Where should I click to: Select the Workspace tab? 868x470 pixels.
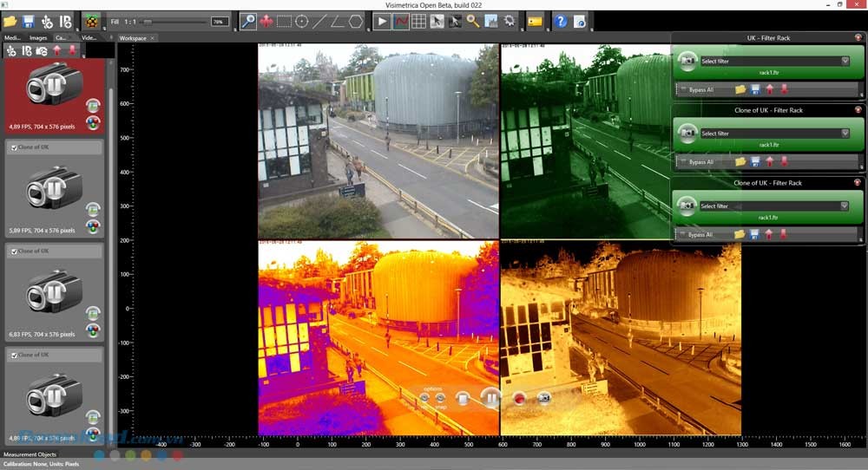click(x=134, y=38)
